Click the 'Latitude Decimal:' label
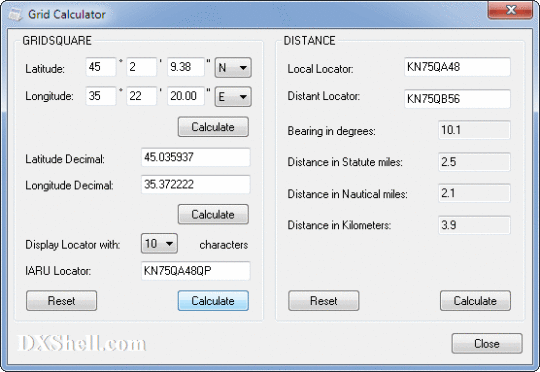 (65, 159)
